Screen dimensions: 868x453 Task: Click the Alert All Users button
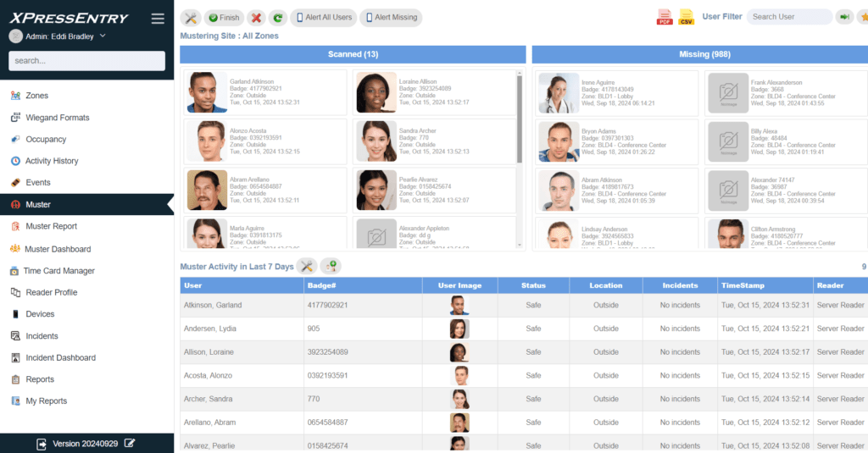322,18
